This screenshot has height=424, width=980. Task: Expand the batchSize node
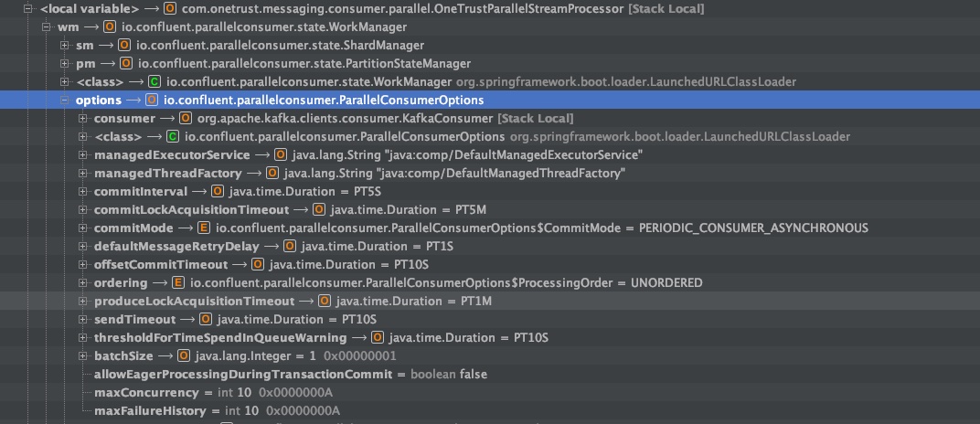[x=82, y=356]
